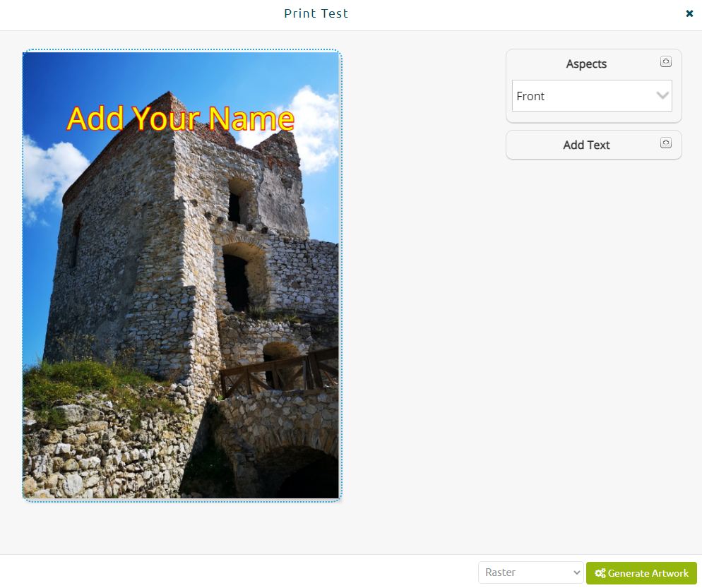Select the 'Add Your Name' text on artwork
Screen dimensions: 702x588
180,119
